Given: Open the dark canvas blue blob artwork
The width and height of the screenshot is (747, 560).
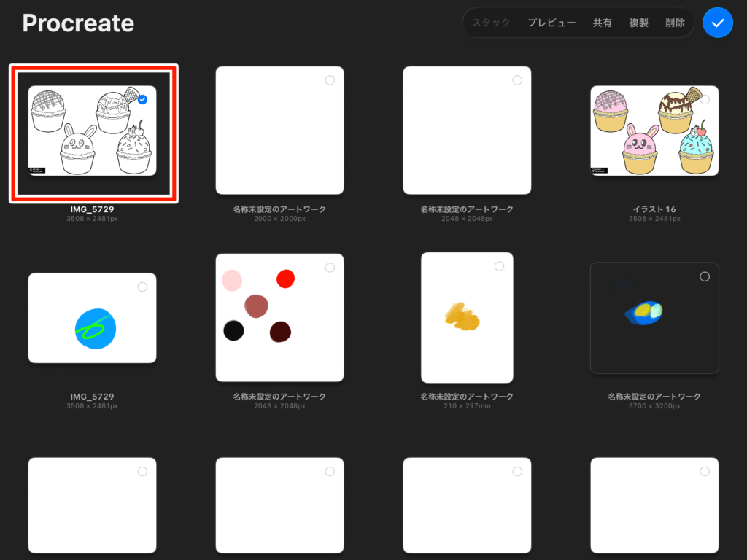Looking at the screenshot, I should [654, 318].
